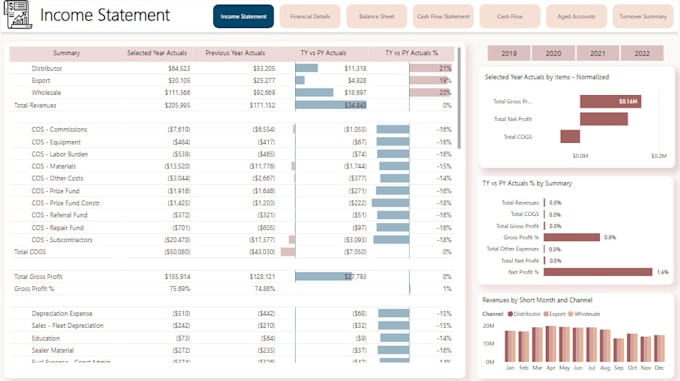This screenshot has height=381, width=680.
Task: Click the Sealer Material row
Action: pos(232,351)
